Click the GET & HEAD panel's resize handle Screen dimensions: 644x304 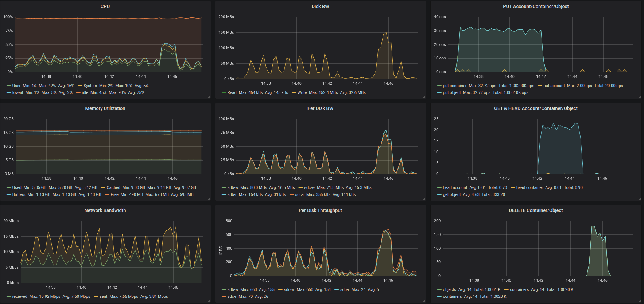click(x=640, y=199)
